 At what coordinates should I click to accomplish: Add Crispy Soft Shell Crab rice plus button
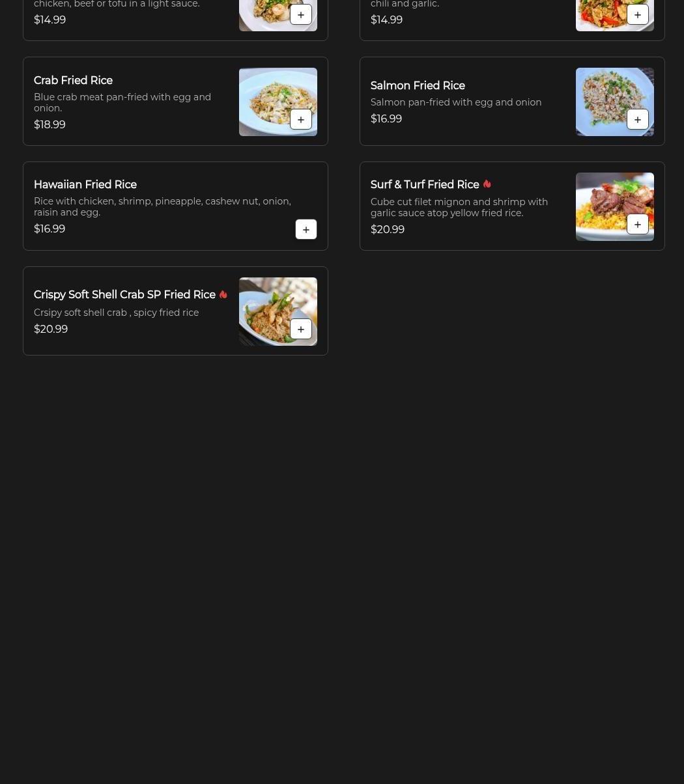coord(301,329)
